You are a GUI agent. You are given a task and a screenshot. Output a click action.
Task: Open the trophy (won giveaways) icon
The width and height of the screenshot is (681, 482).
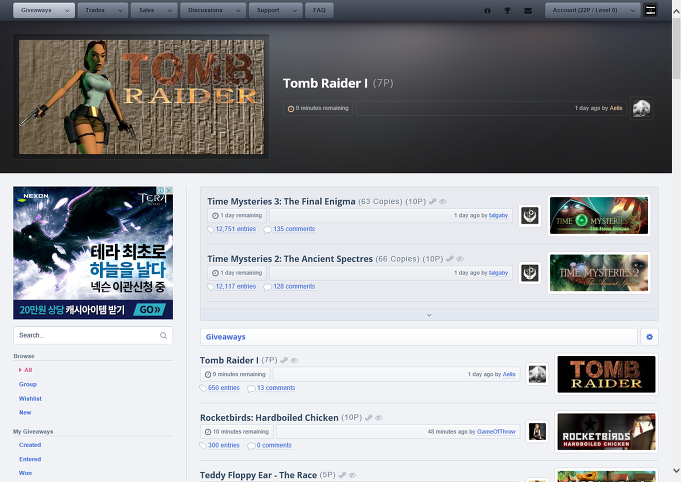coord(507,10)
